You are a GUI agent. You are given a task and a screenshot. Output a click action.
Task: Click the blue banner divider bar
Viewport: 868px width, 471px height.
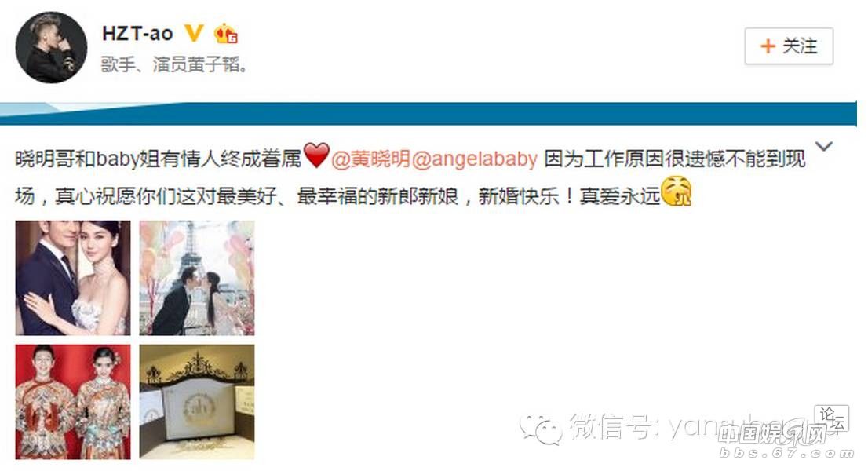click(429, 114)
